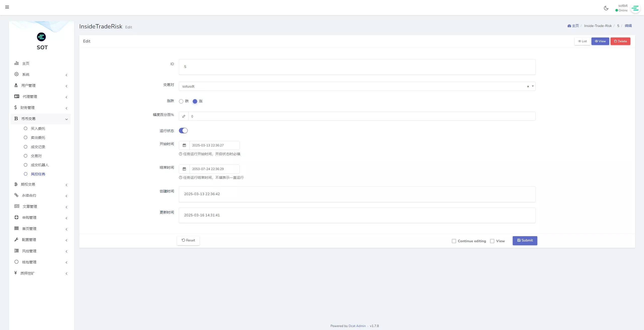Click the red Delete button

(620, 41)
